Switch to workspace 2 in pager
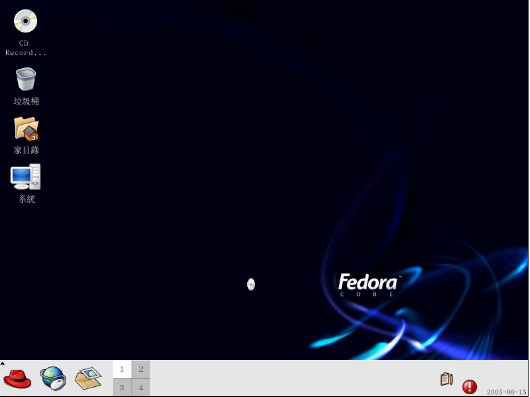Viewport: 530px width, 397px height. coord(141,369)
